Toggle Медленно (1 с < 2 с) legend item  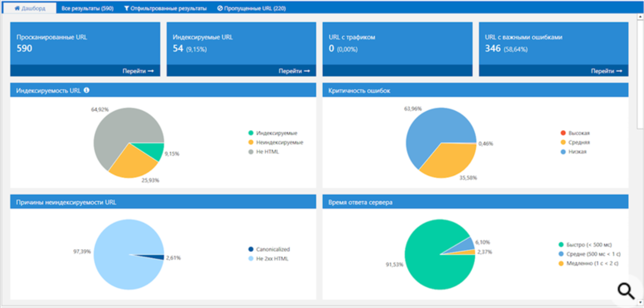pyautogui.click(x=588, y=263)
